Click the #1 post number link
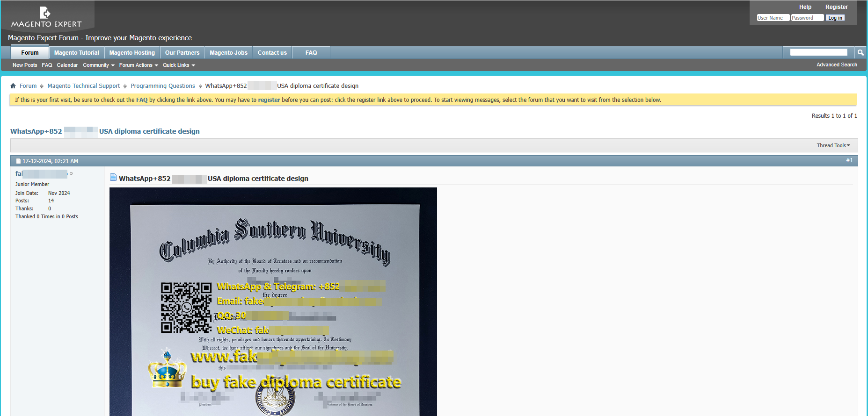The height and width of the screenshot is (416, 868). tap(849, 160)
